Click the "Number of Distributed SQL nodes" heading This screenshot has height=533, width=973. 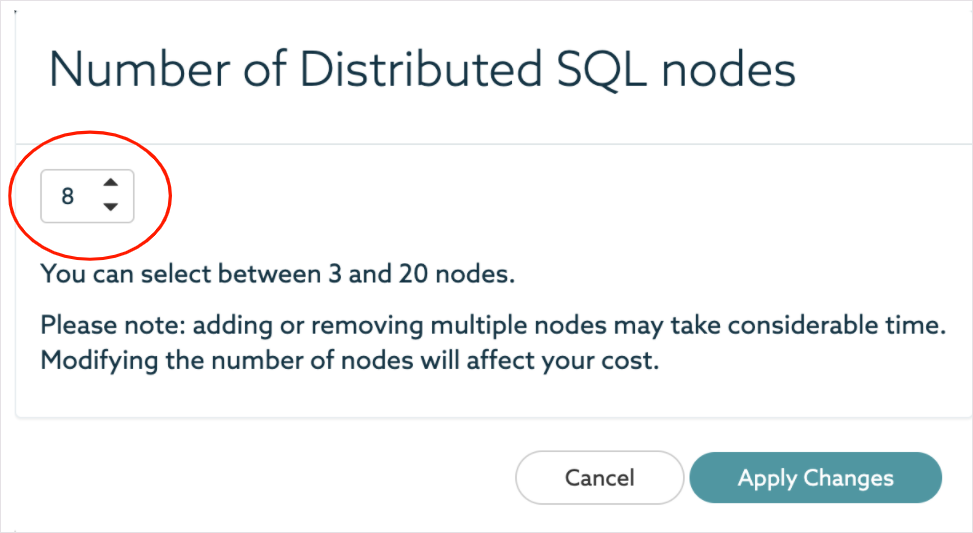[422, 70]
